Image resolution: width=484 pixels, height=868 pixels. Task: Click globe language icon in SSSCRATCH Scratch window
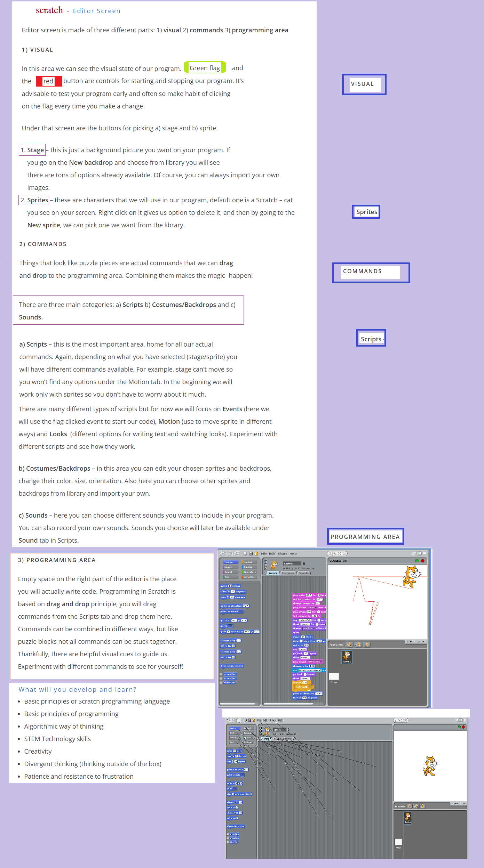pyautogui.click(x=245, y=554)
